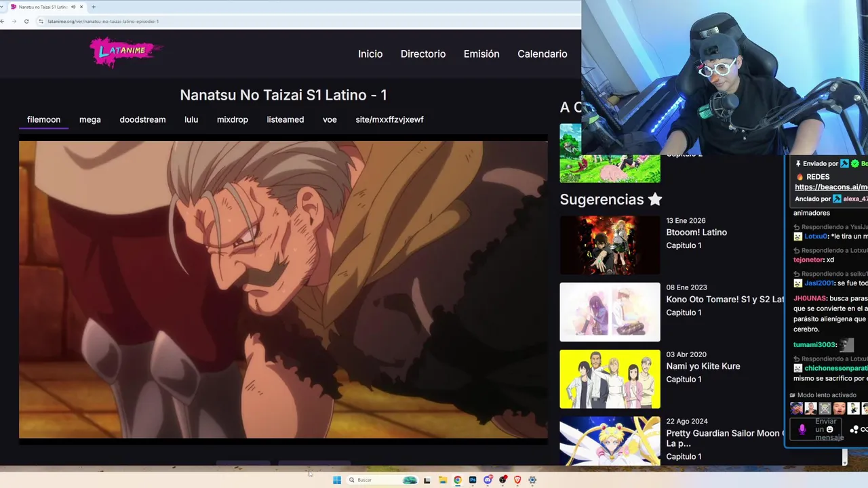Open the Btooom! Latino thumbnail
Viewport: 868px width, 488px height.
click(x=610, y=245)
